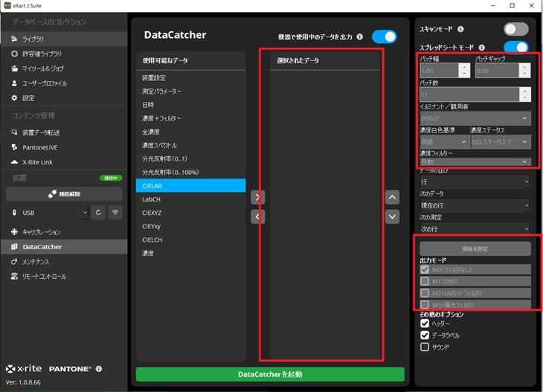Select CIEXYZ in available data list
Viewport: 543px width, 392px height.
[191, 213]
